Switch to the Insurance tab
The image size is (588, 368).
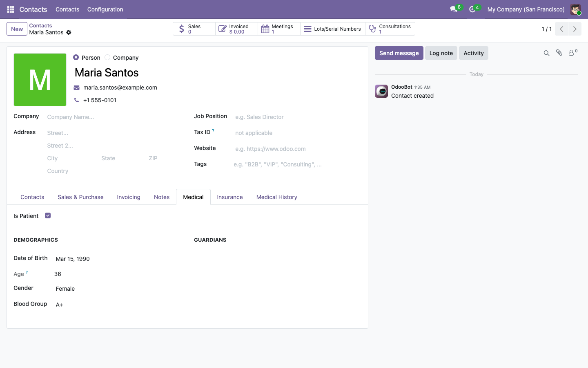[230, 197]
